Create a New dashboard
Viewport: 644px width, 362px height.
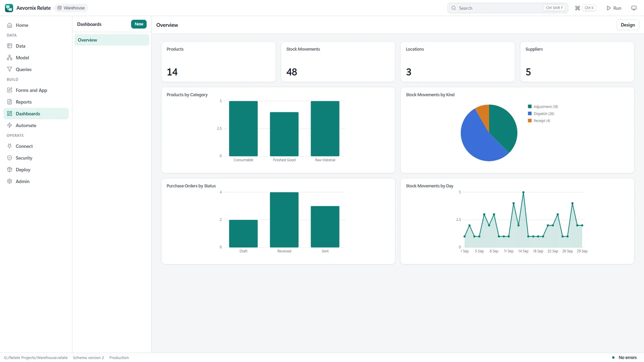tap(139, 24)
